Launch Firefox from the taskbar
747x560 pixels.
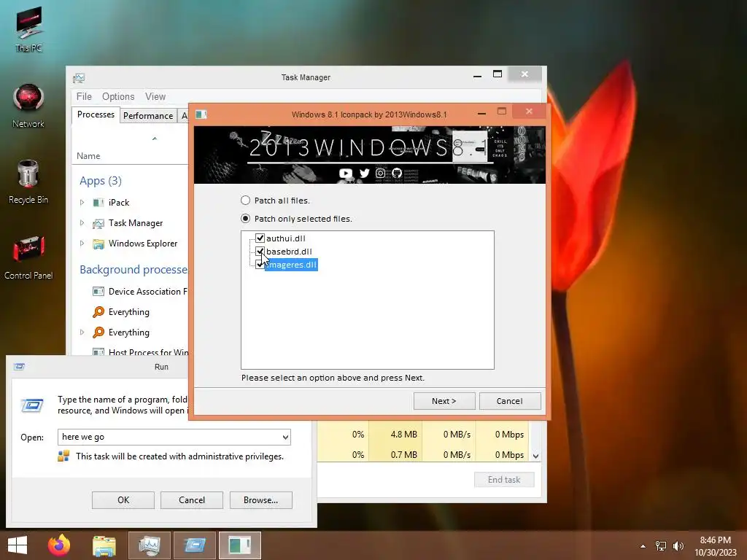(59, 545)
